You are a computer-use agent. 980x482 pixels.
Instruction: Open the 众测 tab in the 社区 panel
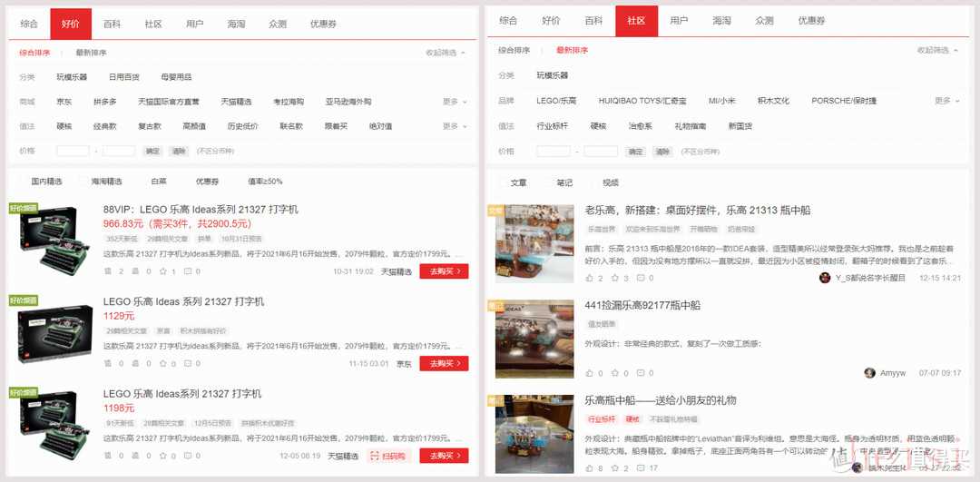point(764,21)
